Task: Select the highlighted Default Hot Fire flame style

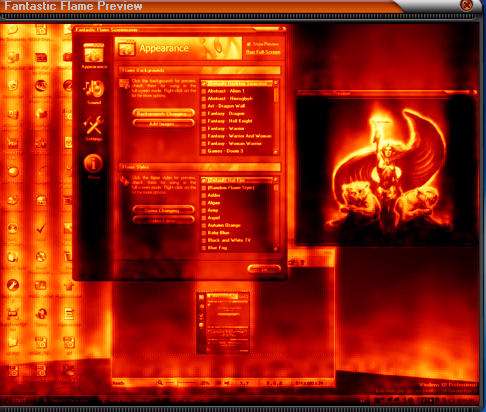Action: coord(237,180)
